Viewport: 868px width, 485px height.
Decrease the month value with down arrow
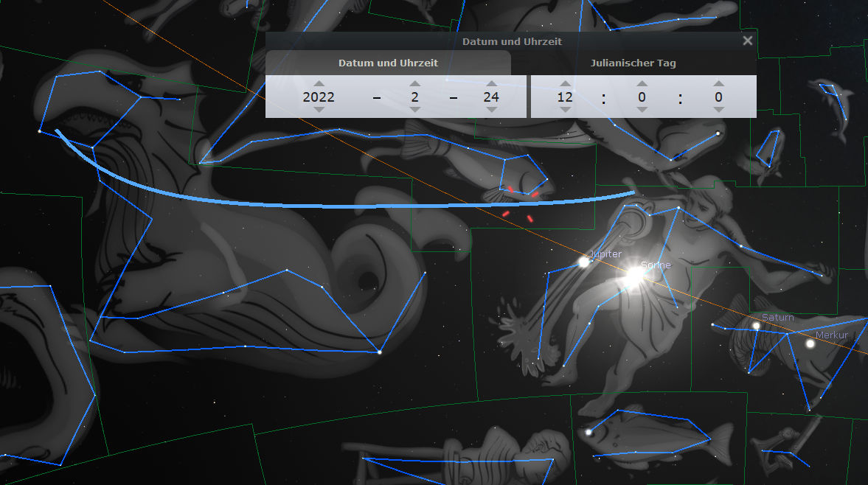pos(414,110)
